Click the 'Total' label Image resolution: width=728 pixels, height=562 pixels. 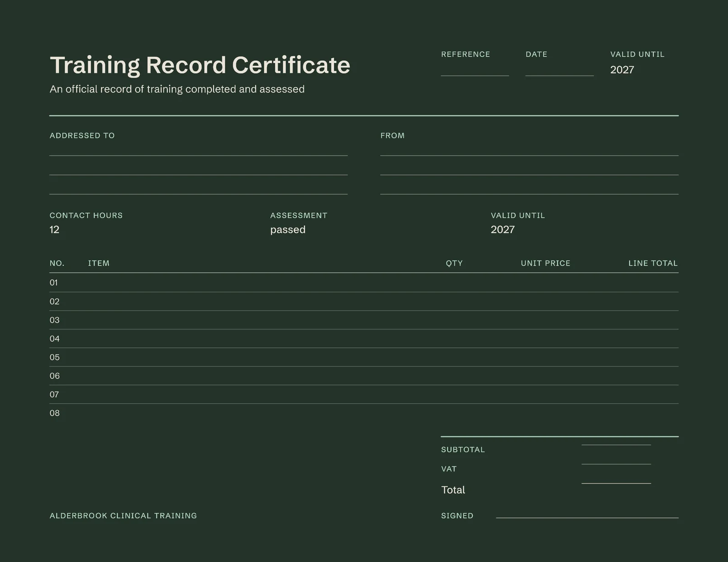[x=453, y=490]
